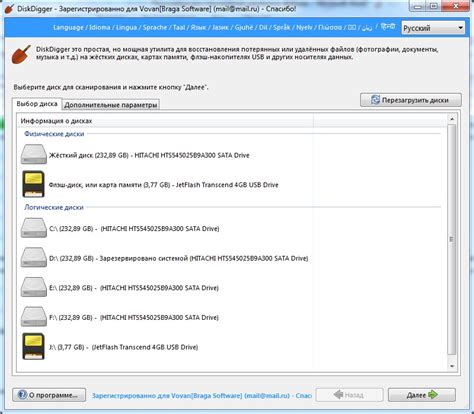Image resolution: width=474 pixels, height=414 pixels.
Task: Click the Перезагрузить диски button
Action: click(x=411, y=100)
